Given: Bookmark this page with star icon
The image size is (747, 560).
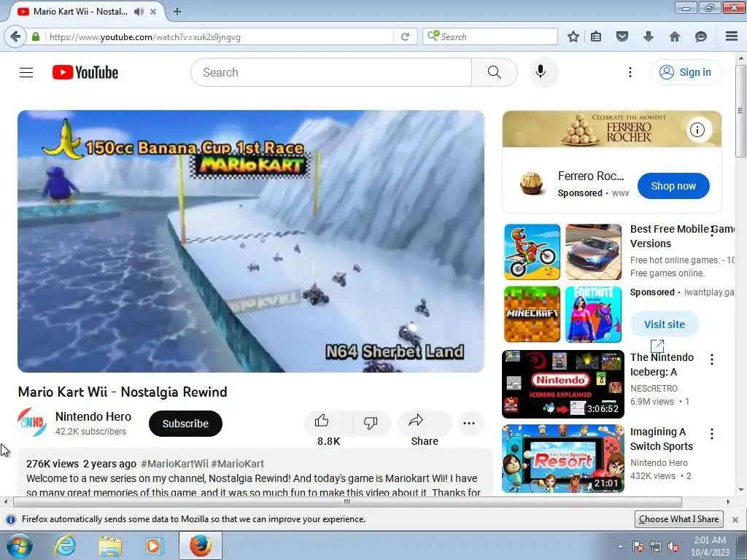Looking at the screenshot, I should [573, 36].
